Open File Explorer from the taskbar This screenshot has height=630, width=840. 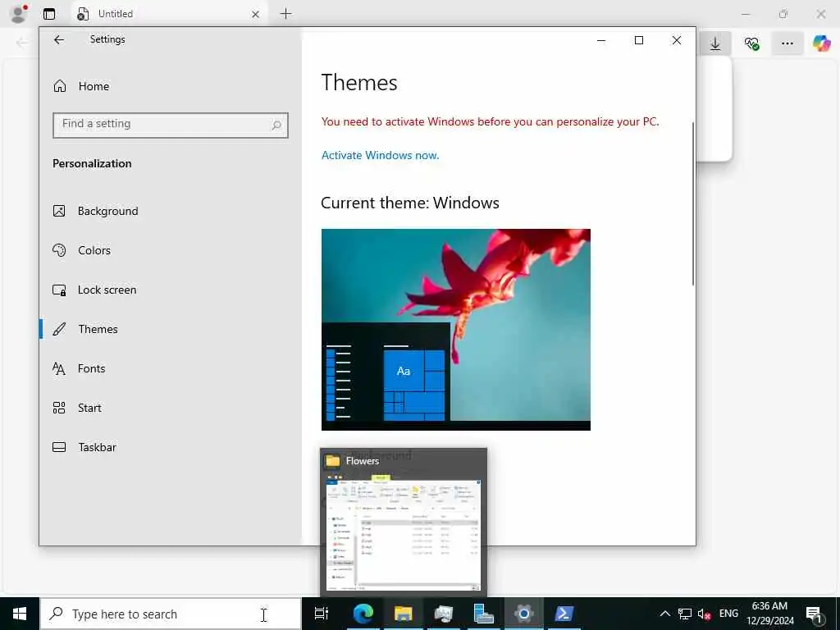pyautogui.click(x=403, y=614)
